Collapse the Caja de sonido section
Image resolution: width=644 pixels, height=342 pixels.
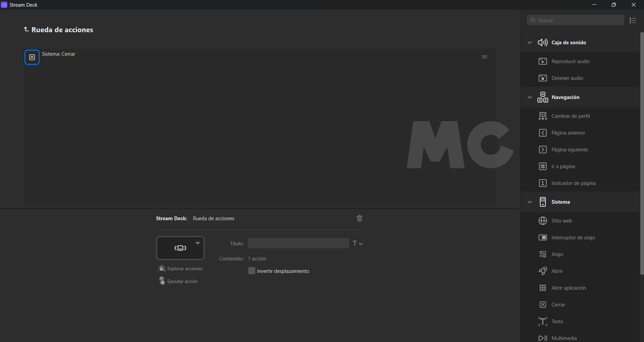coord(530,43)
